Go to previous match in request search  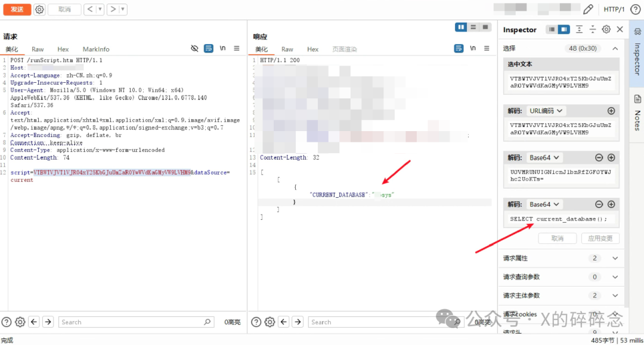coord(34,322)
